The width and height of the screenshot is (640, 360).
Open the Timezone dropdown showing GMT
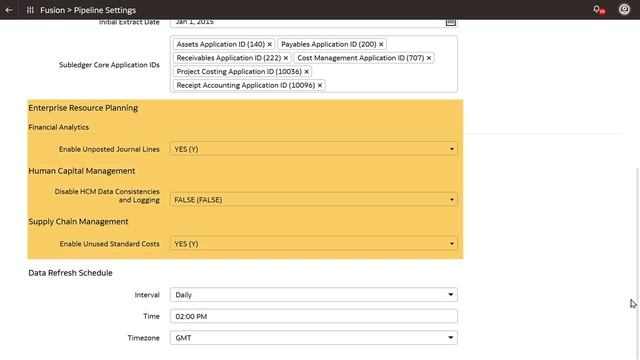[313, 338]
